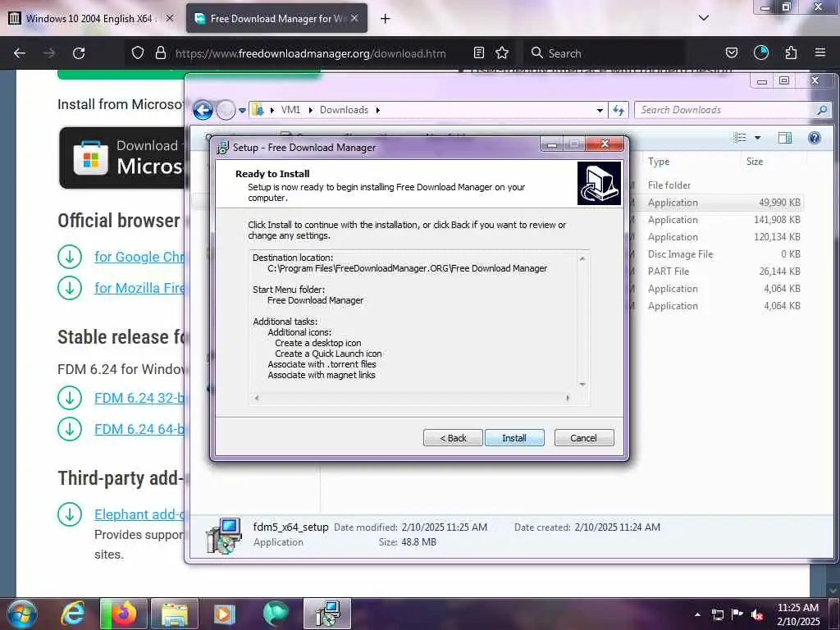Image resolution: width=840 pixels, height=630 pixels.
Task: Click the Explorer search magnifier icon
Action: pyautogui.click(x=822, y=110)
